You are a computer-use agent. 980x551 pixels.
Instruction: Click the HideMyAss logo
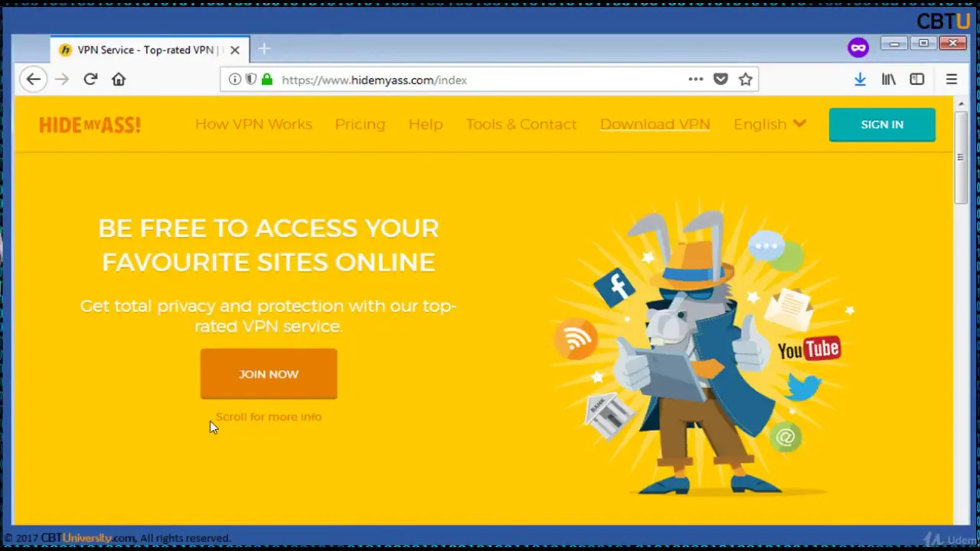(x=90, y=125)
